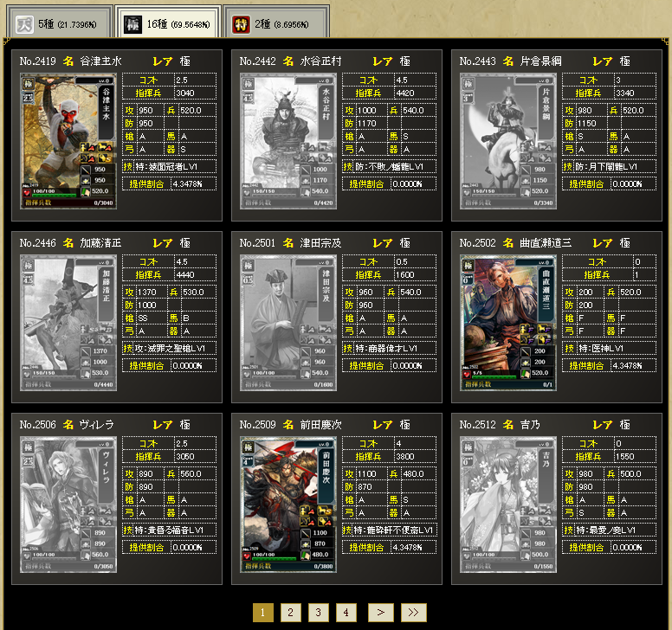The width and height of the screenshot is (672, 630).
Task: Click the green book icon on 前田慶次 card
Action: [306, 555]
